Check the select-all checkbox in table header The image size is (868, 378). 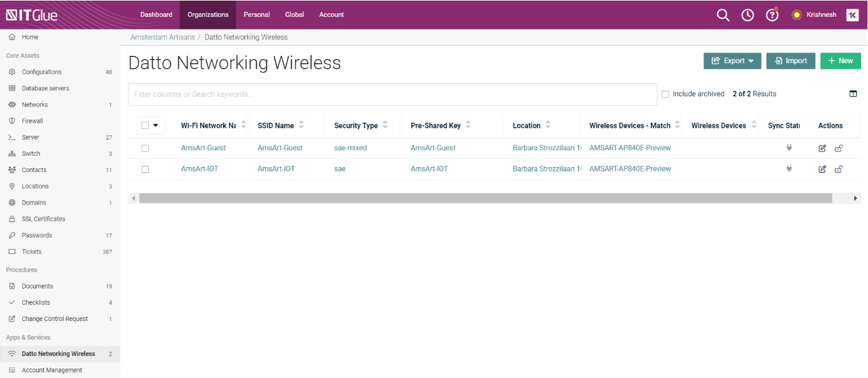coord(145,125)
